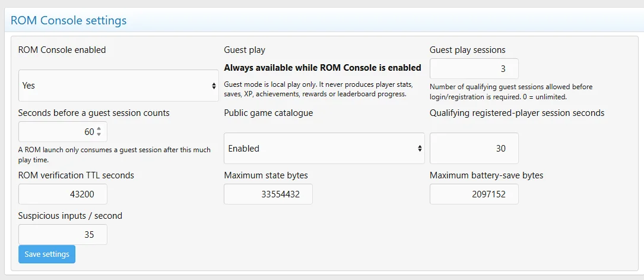Click the arrows on the Enabled select box

419,149
